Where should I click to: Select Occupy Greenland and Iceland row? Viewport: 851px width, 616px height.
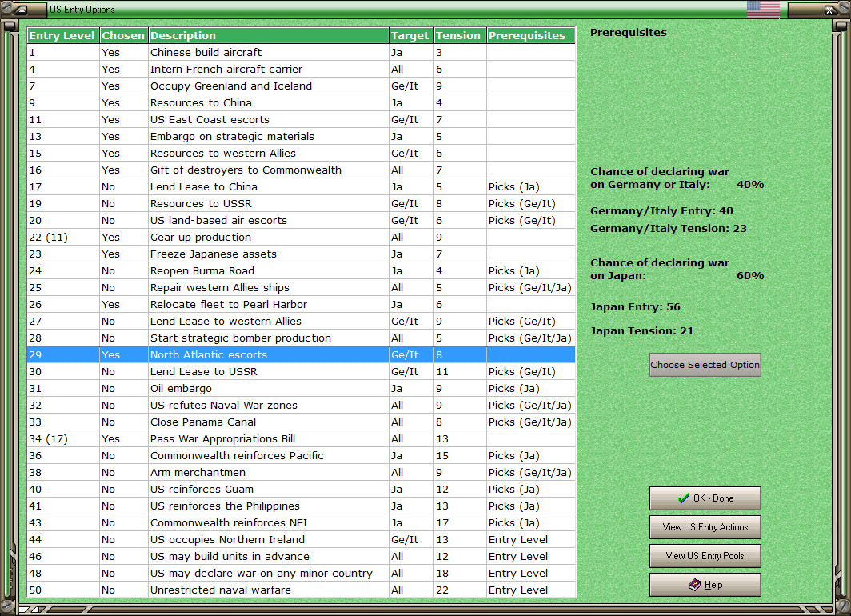(302, 86)
